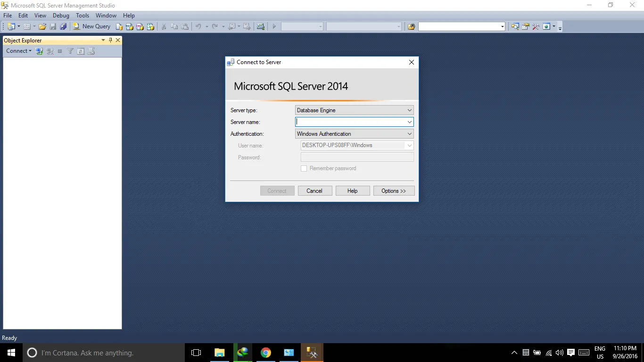Click the Stop square icon in Object Explorer
644x362 pixels.
coord(60,51)
